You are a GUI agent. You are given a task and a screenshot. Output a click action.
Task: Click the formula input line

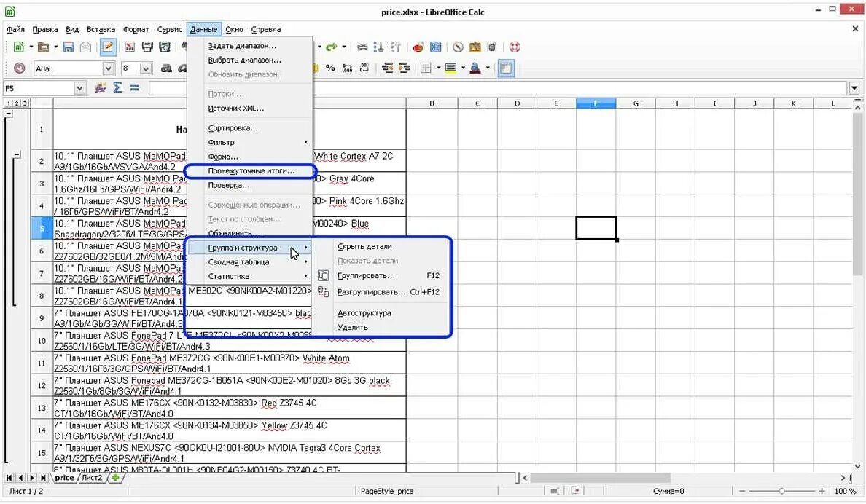point(497,88)
